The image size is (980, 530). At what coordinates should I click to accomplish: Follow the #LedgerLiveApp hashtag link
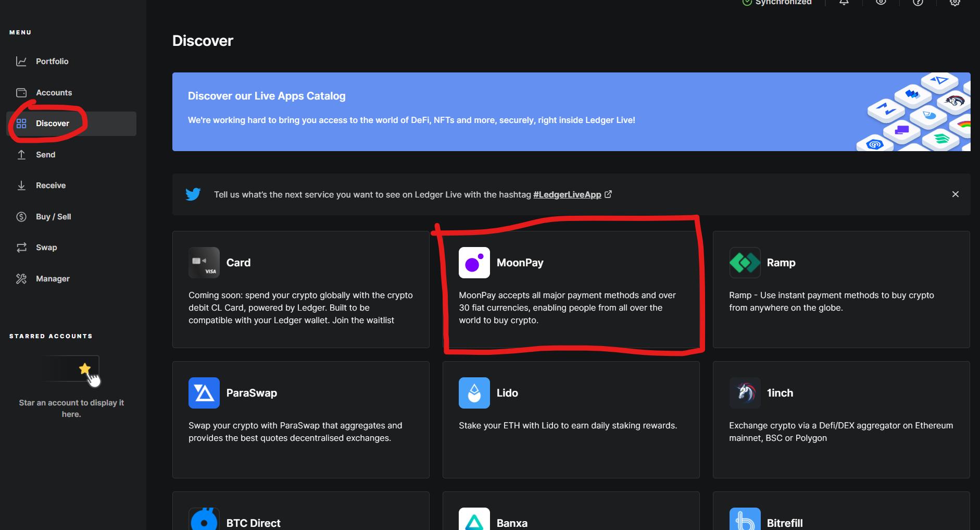[x=567, y=194]
